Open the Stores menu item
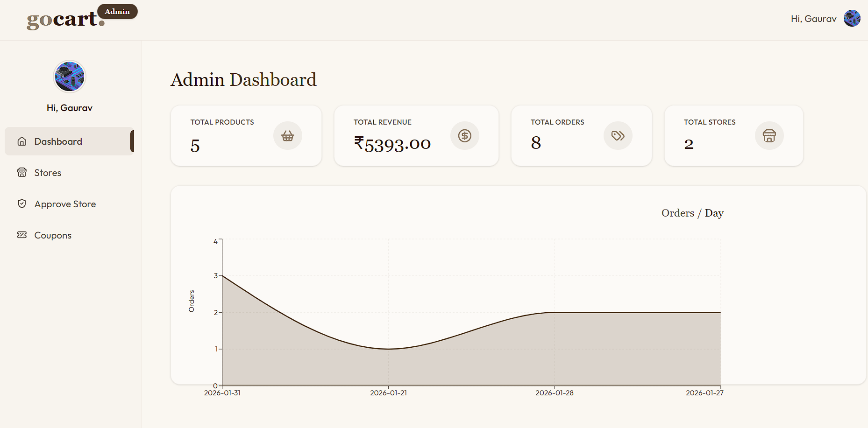The height and width of the screenshot is (428, 868). tap(70, 173)
